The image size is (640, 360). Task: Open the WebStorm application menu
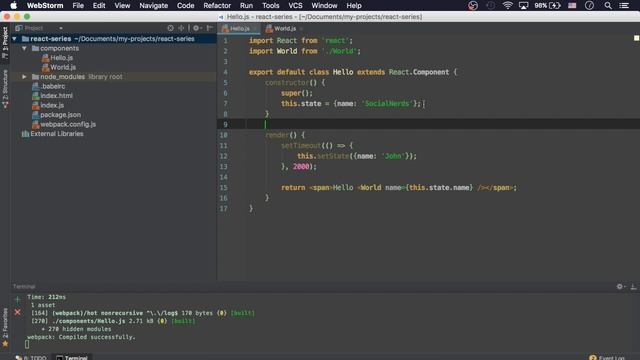pos(45,6)
